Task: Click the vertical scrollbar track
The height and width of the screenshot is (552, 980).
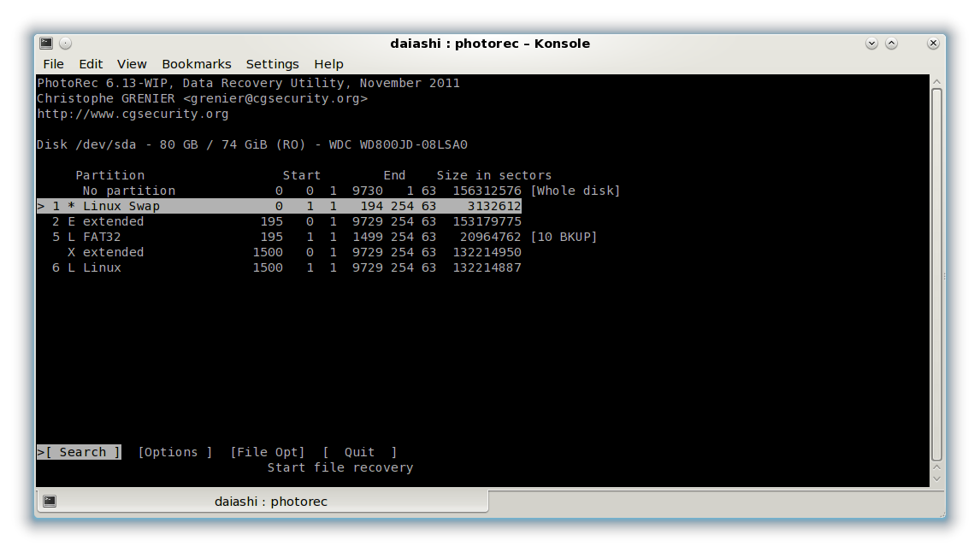Action: tap(936, 275)
